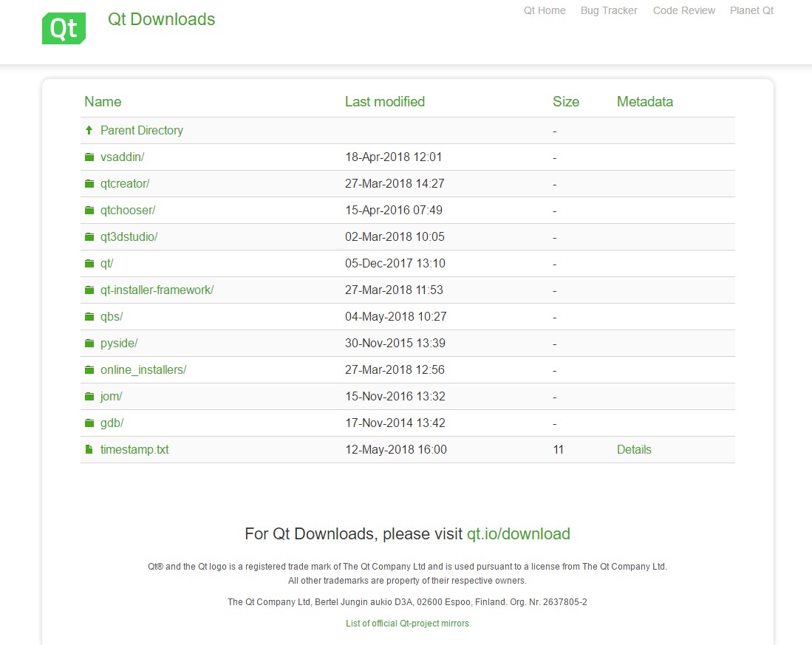
Task: Open the Qt Home navigation link
Action: click(545, 10)
